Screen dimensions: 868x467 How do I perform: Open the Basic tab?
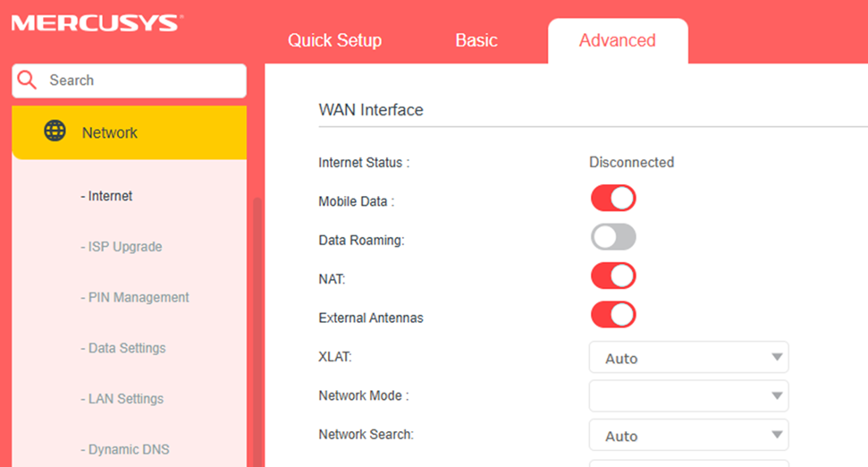(476, 40)
